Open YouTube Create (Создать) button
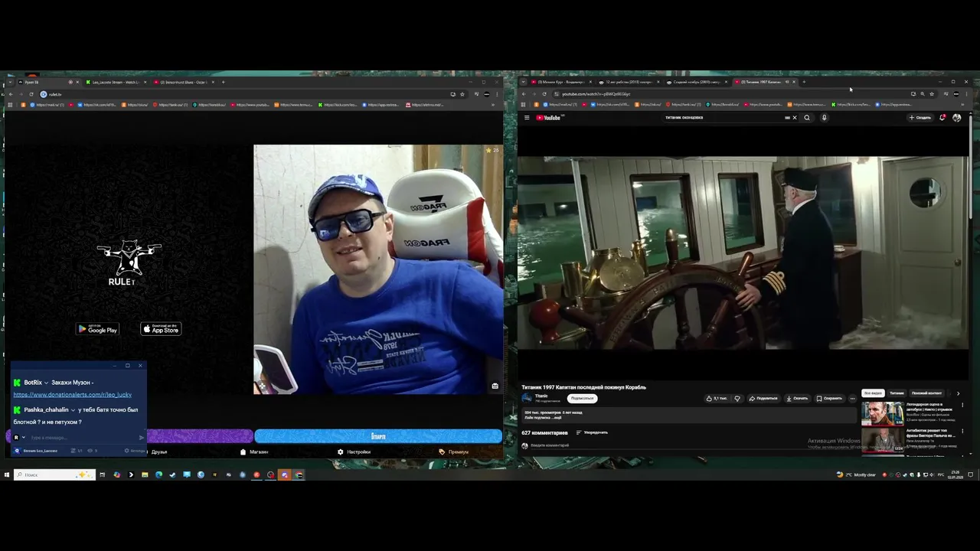This screenshot has height=551, width=980. pos(920,118)
